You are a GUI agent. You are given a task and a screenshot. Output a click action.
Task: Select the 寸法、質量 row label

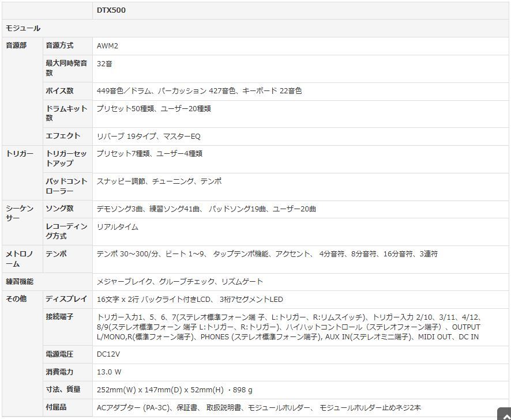tap(63, 389)
